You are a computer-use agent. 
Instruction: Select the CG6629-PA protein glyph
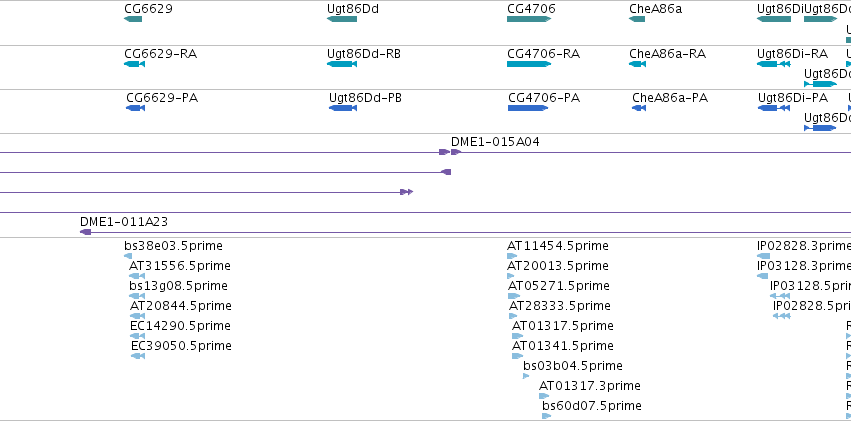[x=136, y=108]
